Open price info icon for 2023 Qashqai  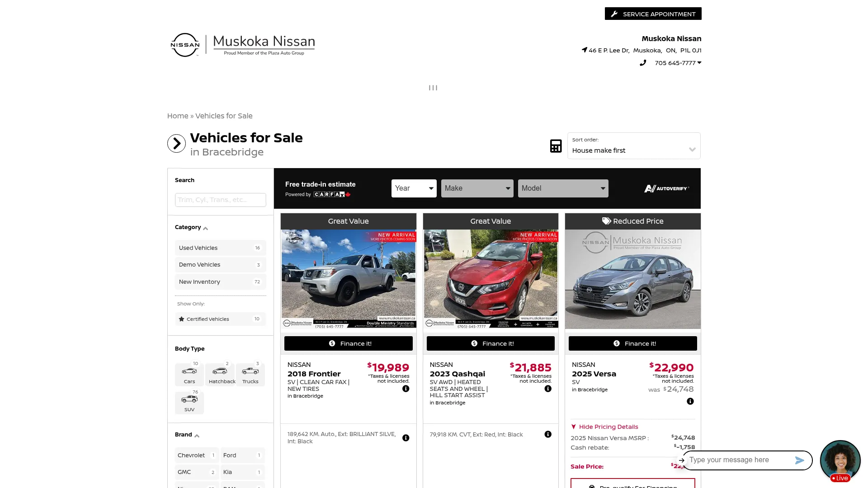pos(548,389)
